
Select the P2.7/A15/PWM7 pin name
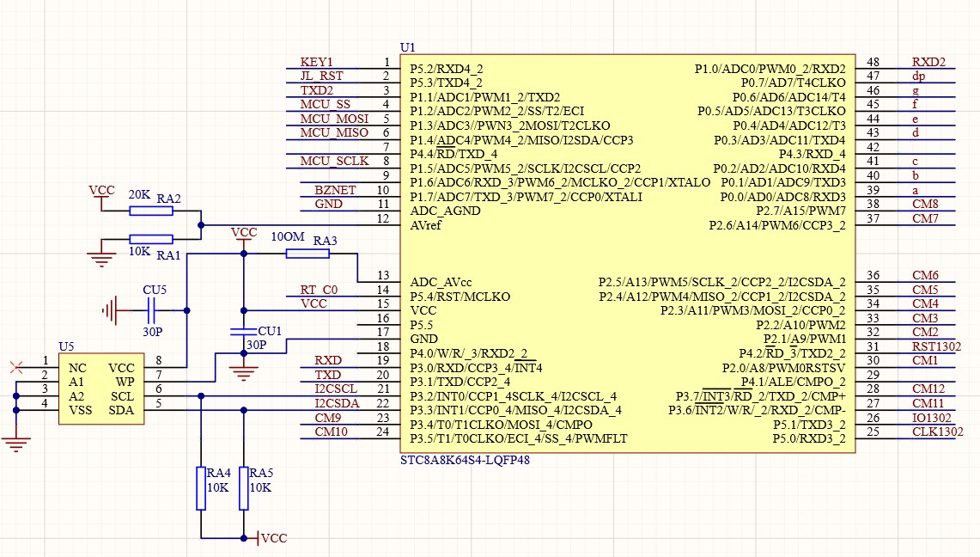[800, 211]
